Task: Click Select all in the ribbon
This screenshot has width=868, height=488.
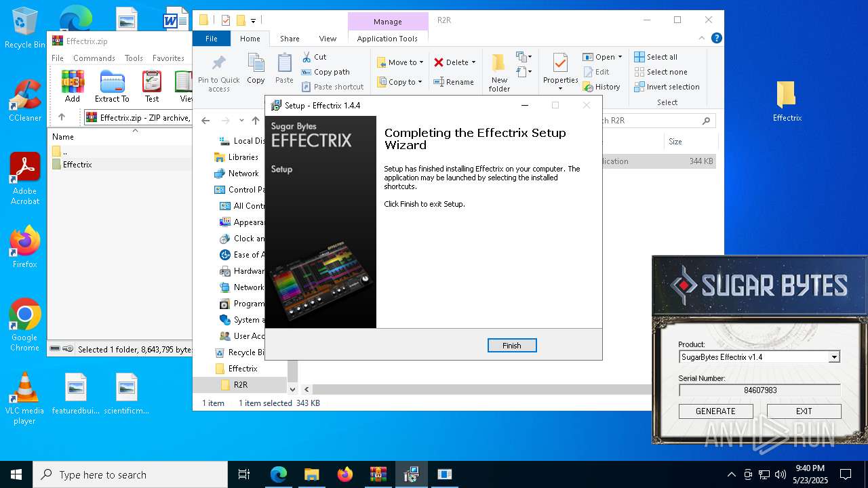Action: (656, 57)
